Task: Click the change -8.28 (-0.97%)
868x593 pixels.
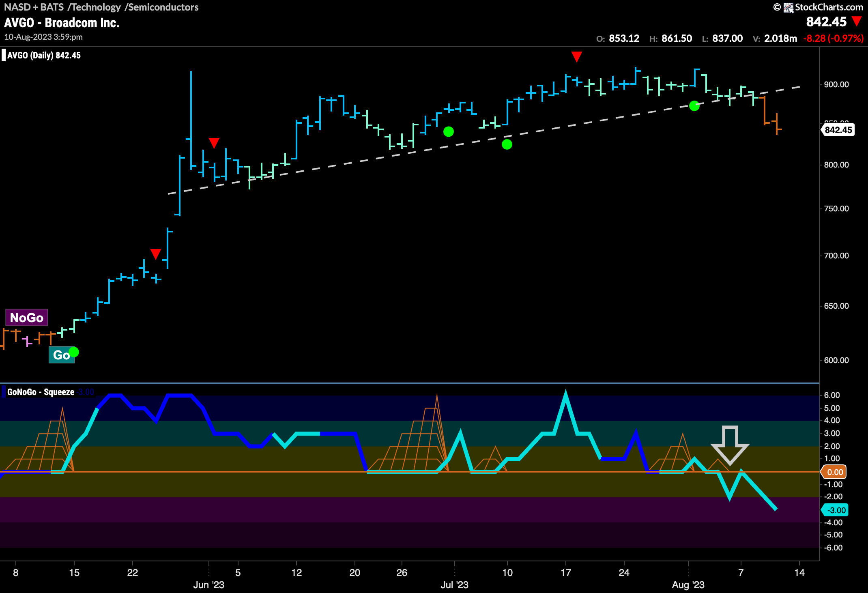Action: click(833, 39)
